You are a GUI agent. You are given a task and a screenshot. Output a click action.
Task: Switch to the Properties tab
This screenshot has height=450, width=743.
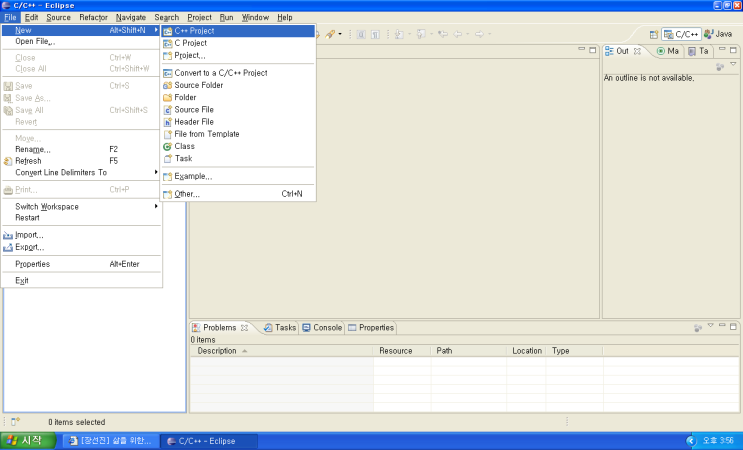(x=371, y=328)
